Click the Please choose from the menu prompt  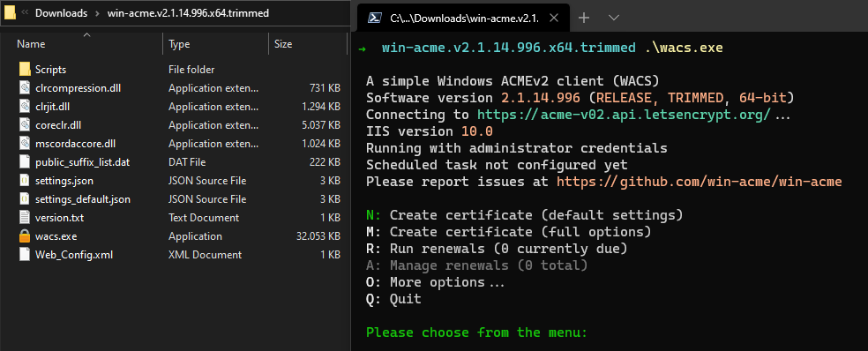[476, 332]
